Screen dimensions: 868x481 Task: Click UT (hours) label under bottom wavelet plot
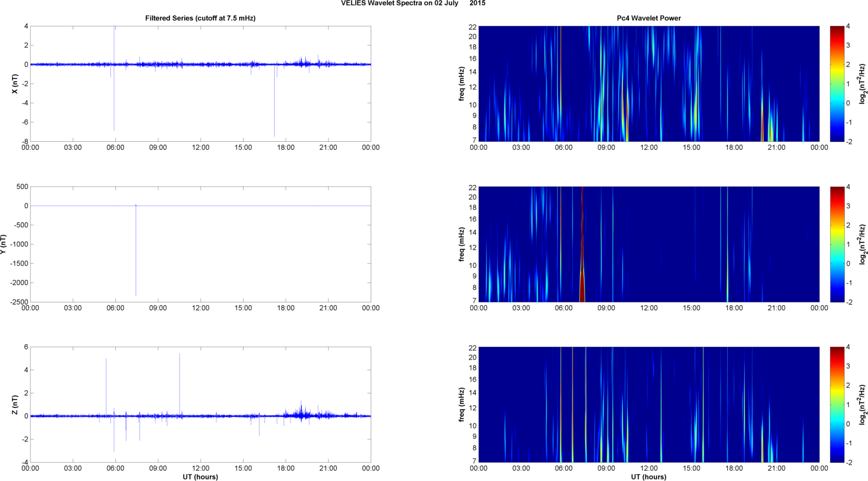pos(648,476)
